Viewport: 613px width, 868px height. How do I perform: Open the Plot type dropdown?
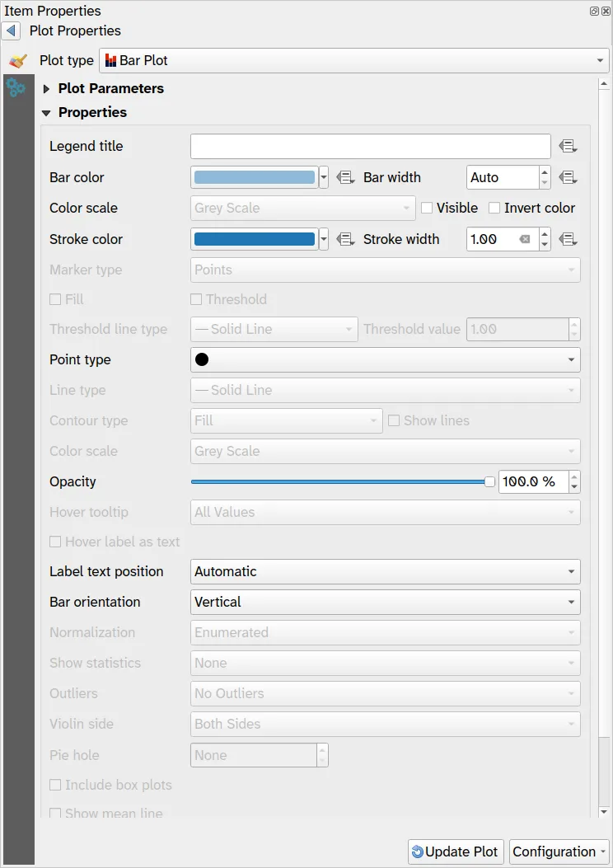click(353, 60)
